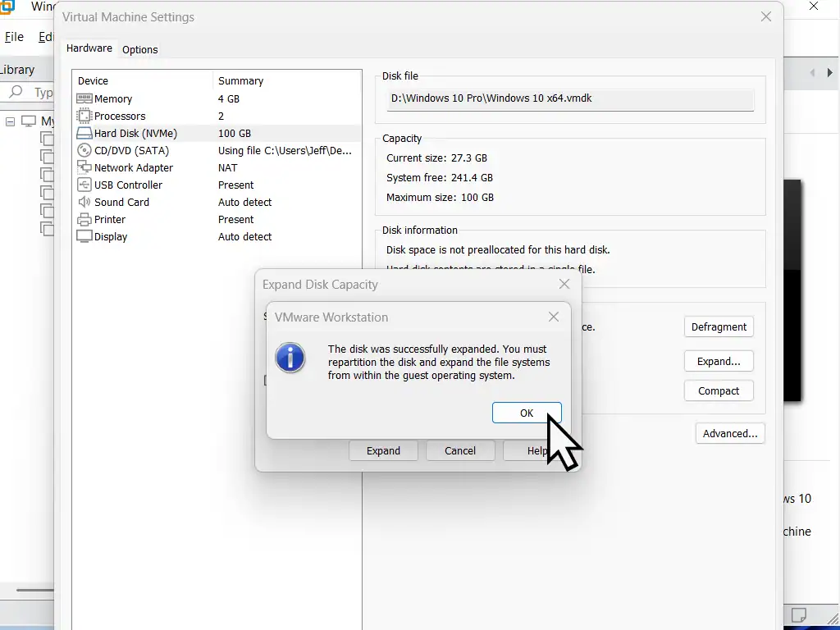Open the Hardware tab
840x630 pixels.
coord(89,48)
